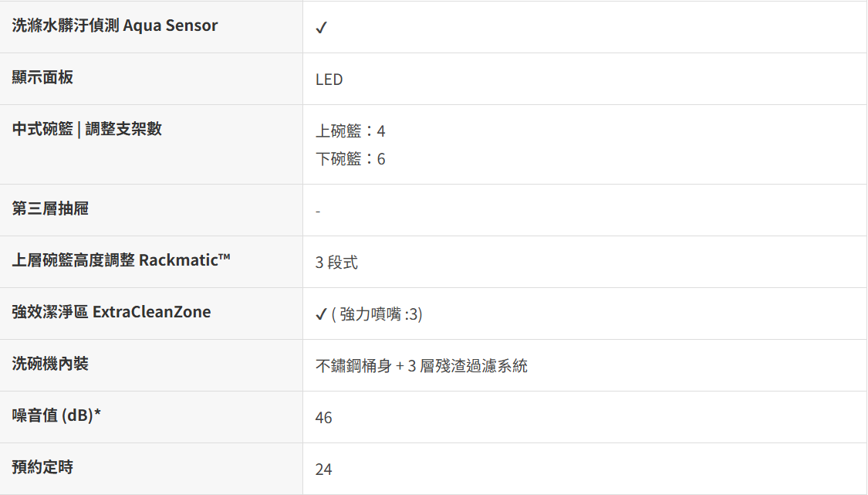868x495 pixels.
Task: Click the ExtraCleanZone checkmark symbol
Action: pyautogui.click(x=321, y=315)
